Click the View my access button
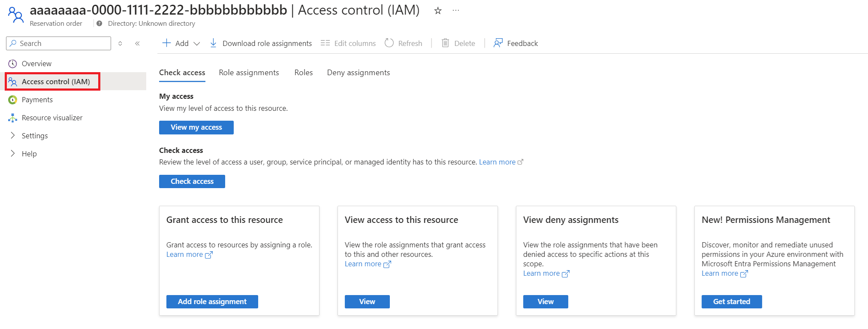The image size is (868, 329). (x=196, y=128)
